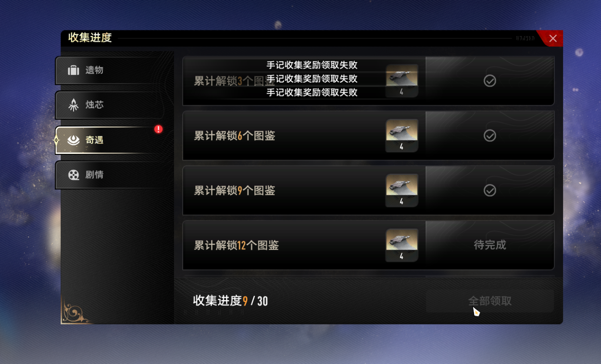601x364 pixels.
Task: Click claimed checkmark on 累计解锁6个图鉴 row
Action: 489,136
